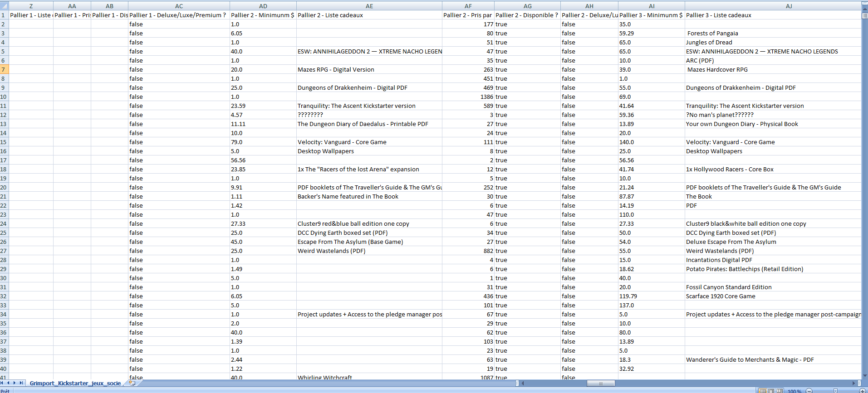The height and width of the screenshot is (393, 868).
Task: Click cell 'Wanderer's Guide to Merchants & Magic - PDF'
Action: [x=773, y=359]
